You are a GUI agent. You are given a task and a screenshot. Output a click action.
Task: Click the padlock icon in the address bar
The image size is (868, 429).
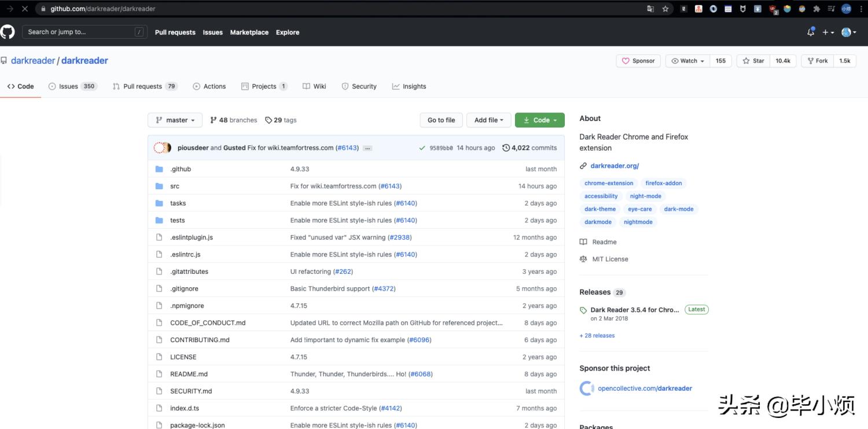[43, 9]
